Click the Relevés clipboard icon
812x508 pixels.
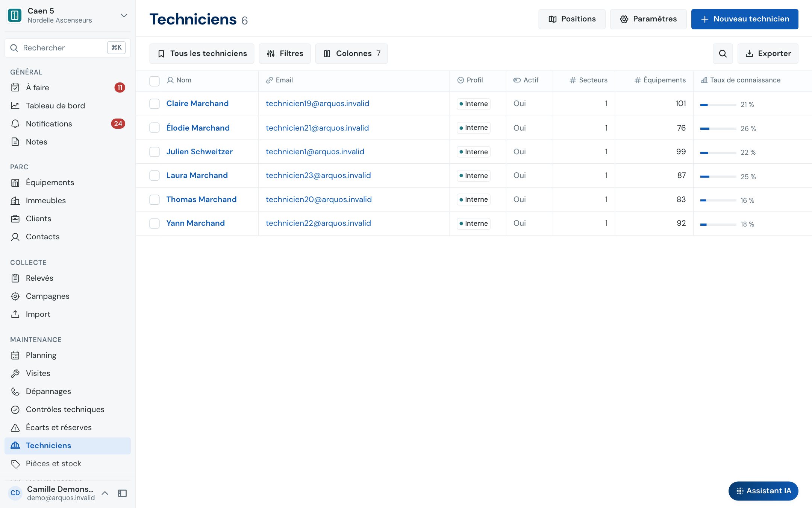(x=15, y=278)
